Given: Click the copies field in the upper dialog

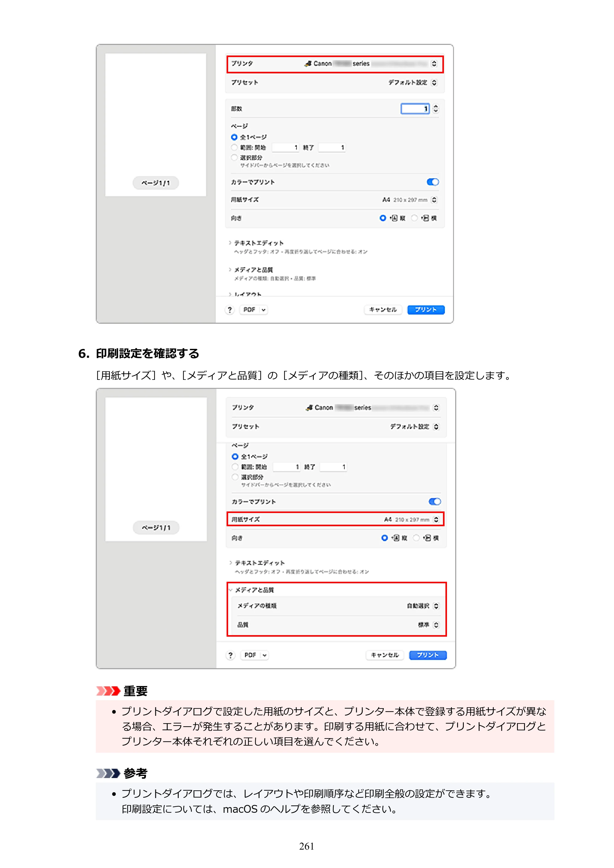Looking at the screenshot, I should pos(415,109).
